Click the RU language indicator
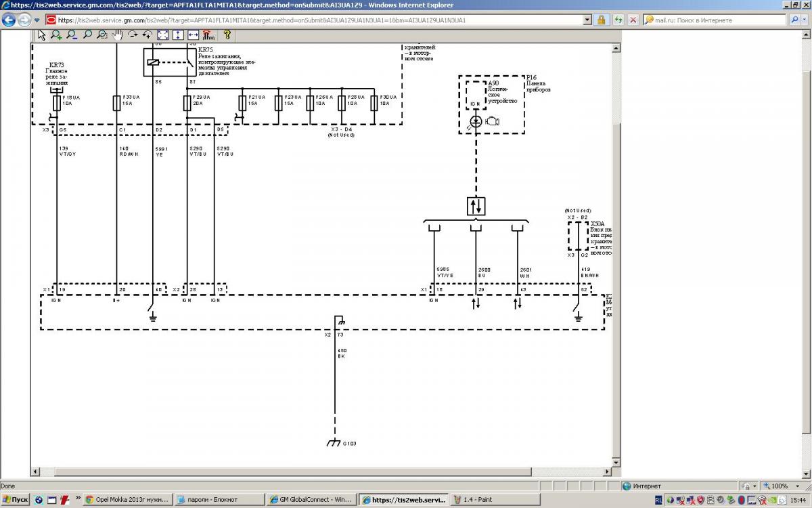812x508 pixels. point(658,500)
